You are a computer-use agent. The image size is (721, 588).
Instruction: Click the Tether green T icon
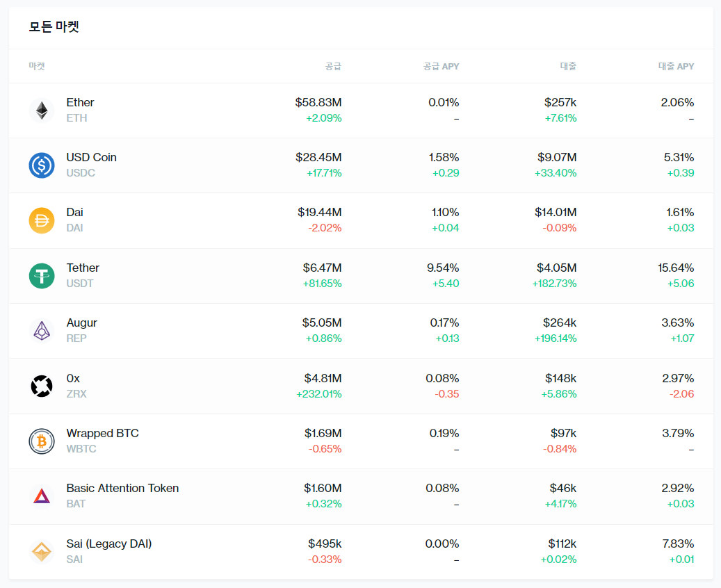(42, 276)
